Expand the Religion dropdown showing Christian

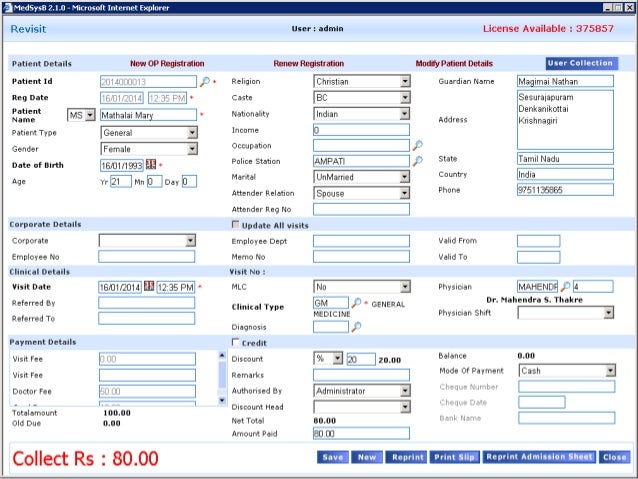[x=362, y=81]
